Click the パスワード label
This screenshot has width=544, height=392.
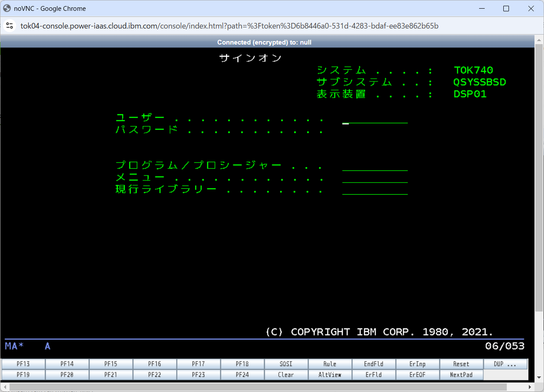147,130
